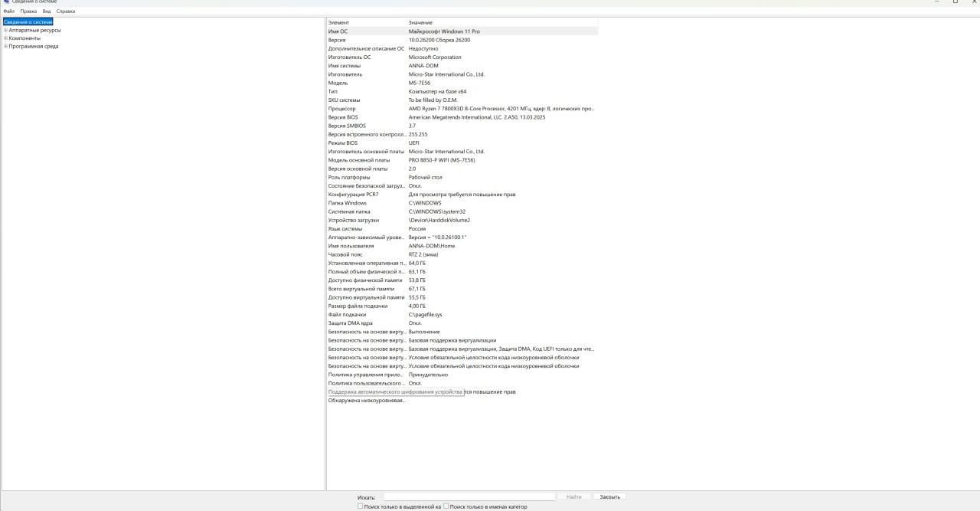Focus the Искать search field
Screen dimensions: 980x511
click(x=469, y=497)
